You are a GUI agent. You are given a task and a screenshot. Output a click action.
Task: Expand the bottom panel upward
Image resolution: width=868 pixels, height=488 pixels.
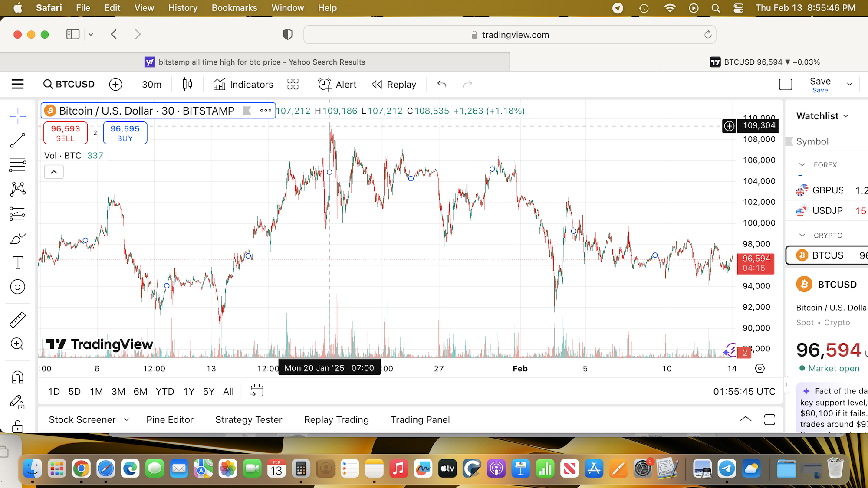pos(745,419)
